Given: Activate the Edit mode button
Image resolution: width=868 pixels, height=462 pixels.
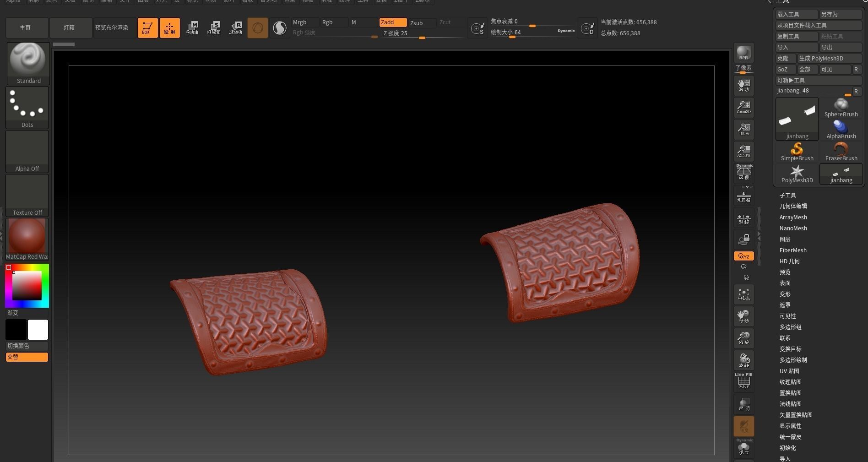Looking at the screenshot, I should [147, 27].
